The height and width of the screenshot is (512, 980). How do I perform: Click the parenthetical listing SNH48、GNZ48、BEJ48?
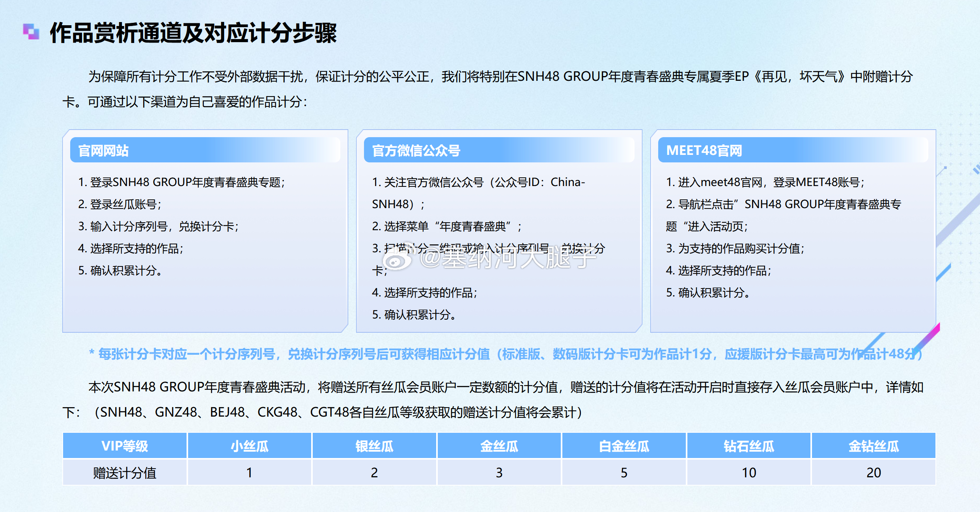[x=339, y=412]
